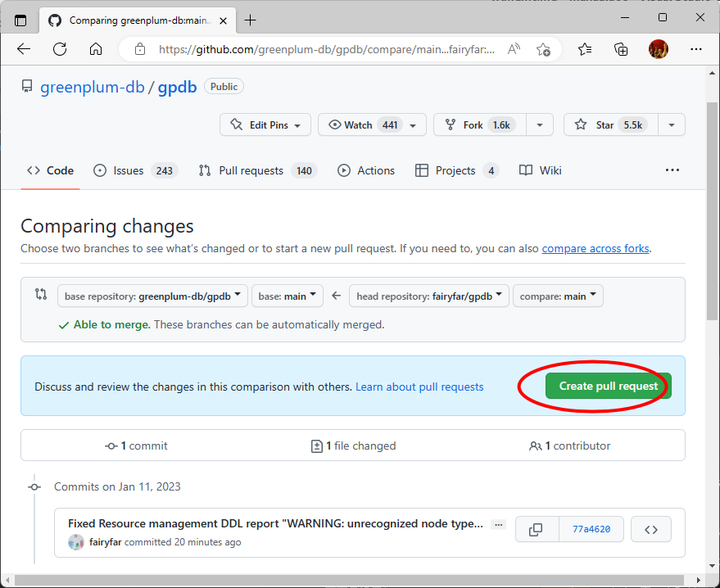The width and height of the screenshot is (720, 588).
Task: Copy the full commit SHA
Action: pos(537,529)
